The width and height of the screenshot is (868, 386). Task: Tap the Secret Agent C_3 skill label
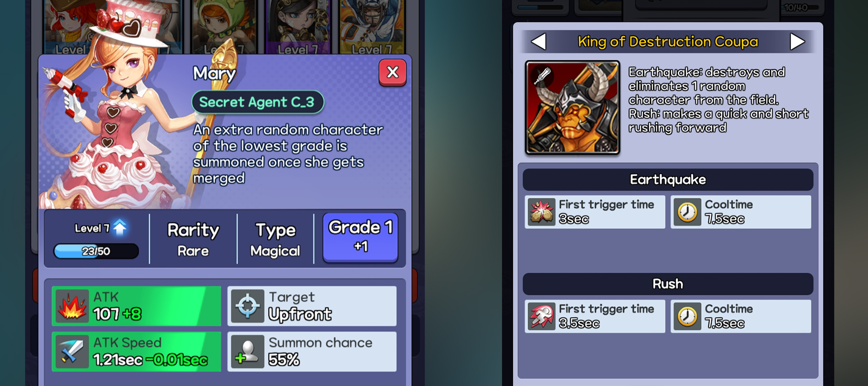click(x=258, y=102)
